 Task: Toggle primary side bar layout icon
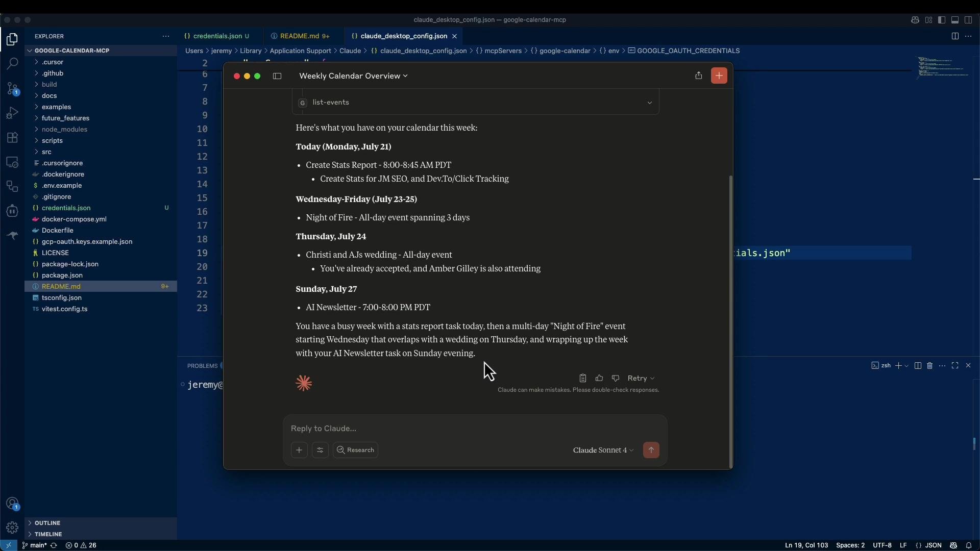[x=942, y=20]
